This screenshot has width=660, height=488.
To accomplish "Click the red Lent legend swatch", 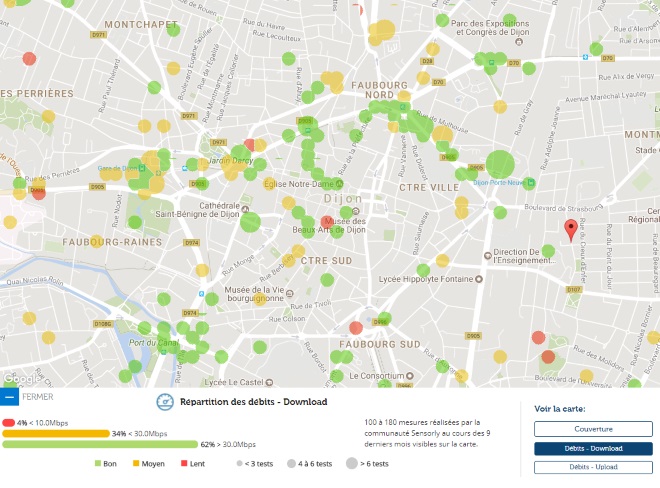I will [x=184, y=464].
